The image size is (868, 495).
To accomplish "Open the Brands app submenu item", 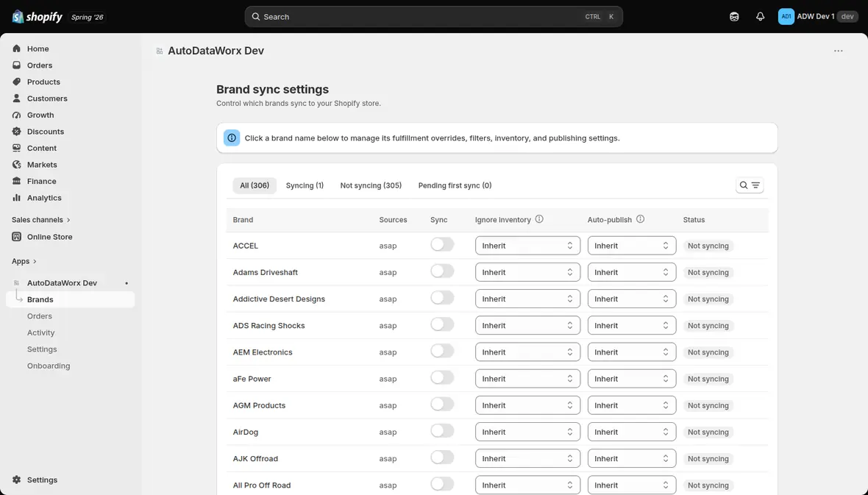I will pyautogui.click(x=71, y=299).
